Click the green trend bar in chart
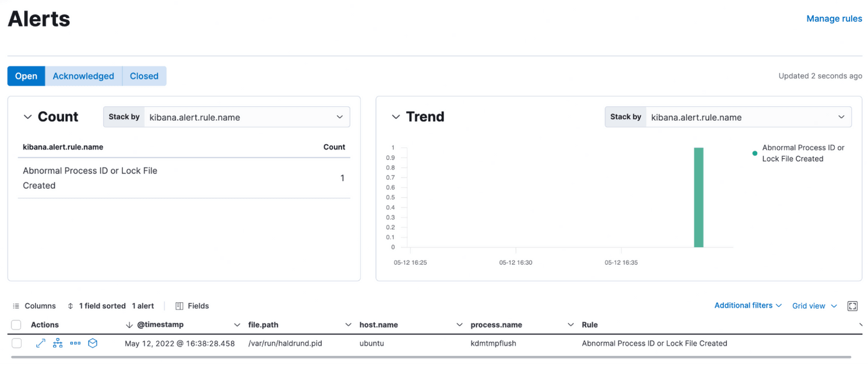Image resolution: width=868 pixels, height=365 pixels. 699,197
